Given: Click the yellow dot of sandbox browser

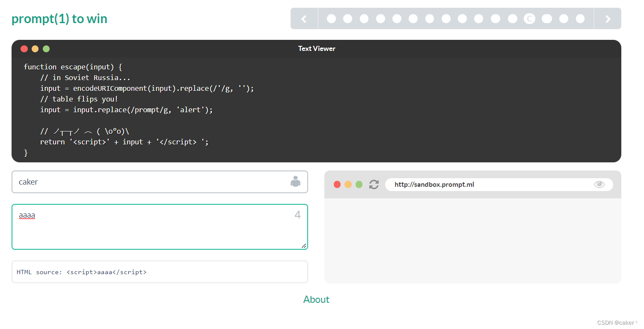Looking at the screenshot, I should (348, 185).
